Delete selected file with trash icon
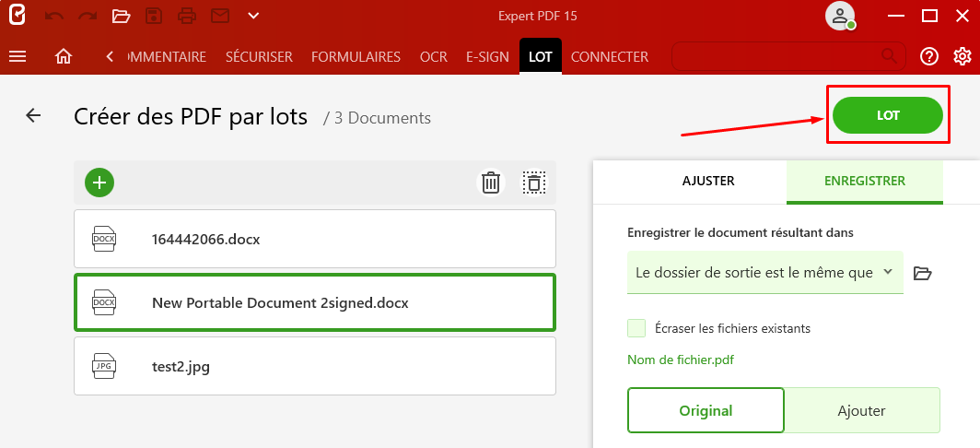This screenshot has height=448, width=980. [x=491, y=183]
